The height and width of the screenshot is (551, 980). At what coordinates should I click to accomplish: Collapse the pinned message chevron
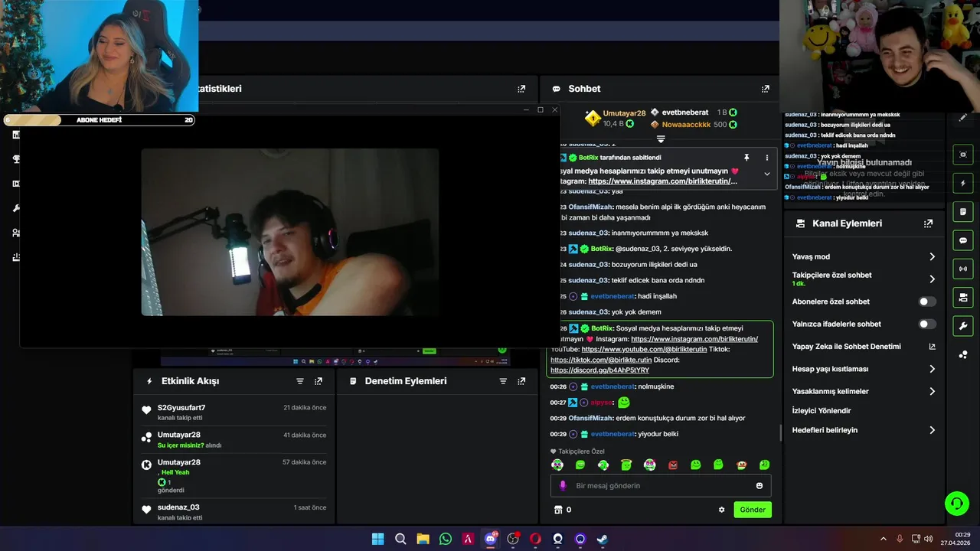(x=766, y=174)
